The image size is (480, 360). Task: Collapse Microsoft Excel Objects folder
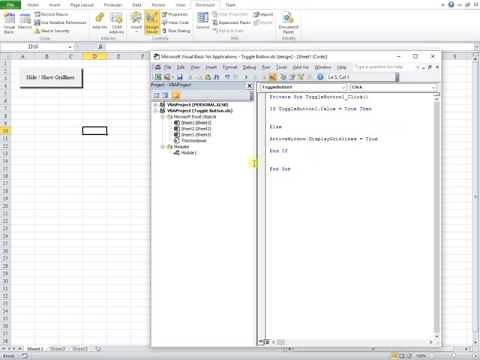pos(163,117)
